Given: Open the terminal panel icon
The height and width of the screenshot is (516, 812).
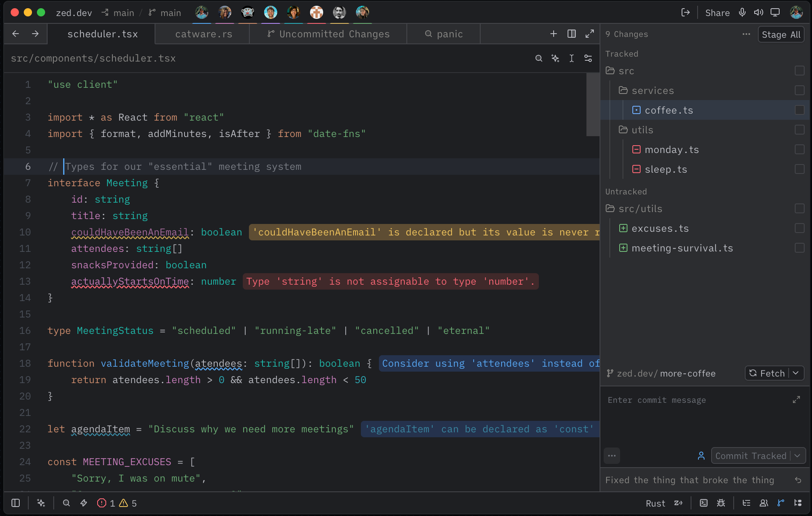Looking at the screenshot, I should [704, 503].
